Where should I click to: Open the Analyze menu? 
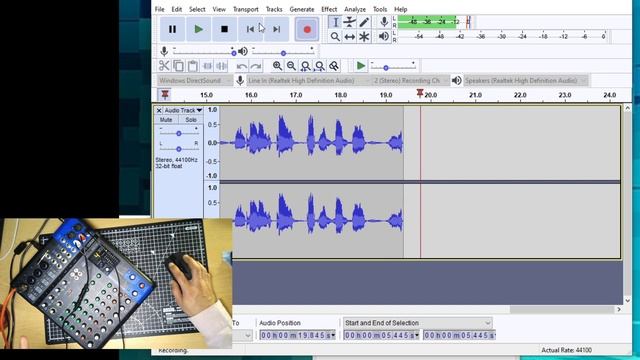coord(355,9)
